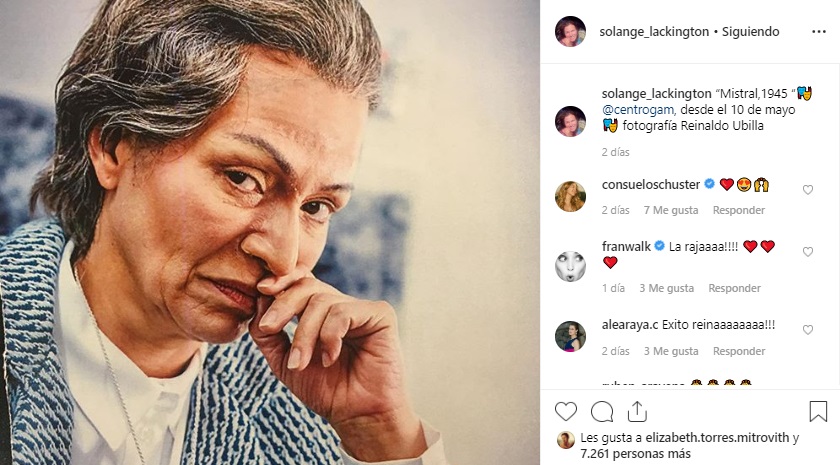Open solange_lackington's header profile picture
The width and height of the screenshot is (840, 465).
[x=570, y=31]
